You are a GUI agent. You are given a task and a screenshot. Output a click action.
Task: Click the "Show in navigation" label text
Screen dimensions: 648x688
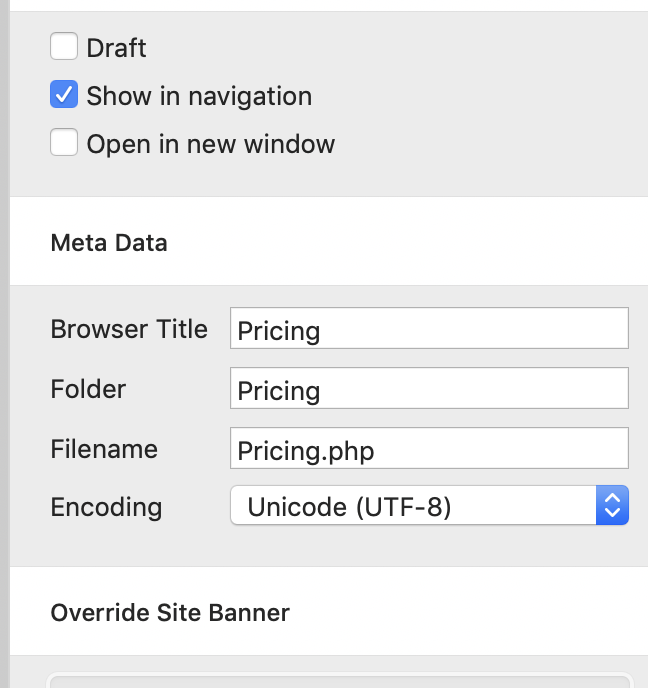pos(199,96)
